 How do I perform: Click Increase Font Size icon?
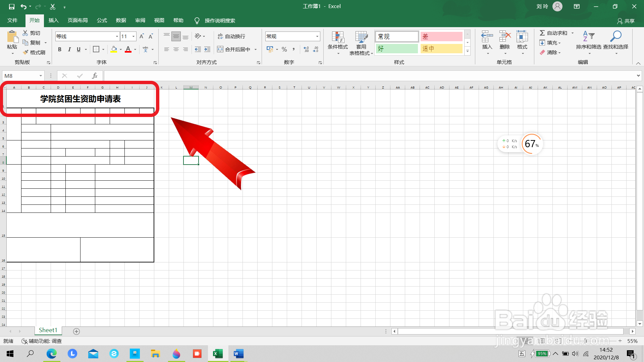[142, 36]
